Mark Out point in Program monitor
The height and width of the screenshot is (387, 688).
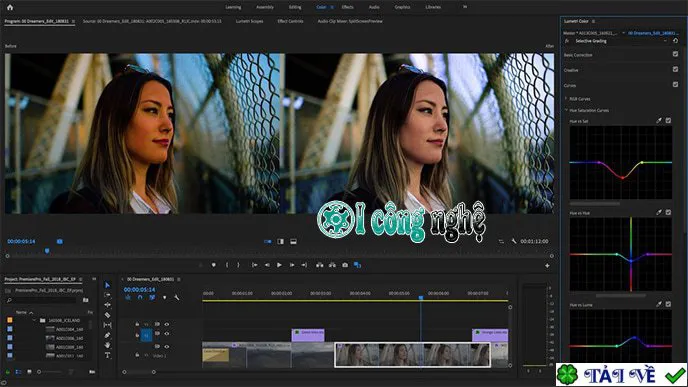pyautogui.click(x=238, y=265)
